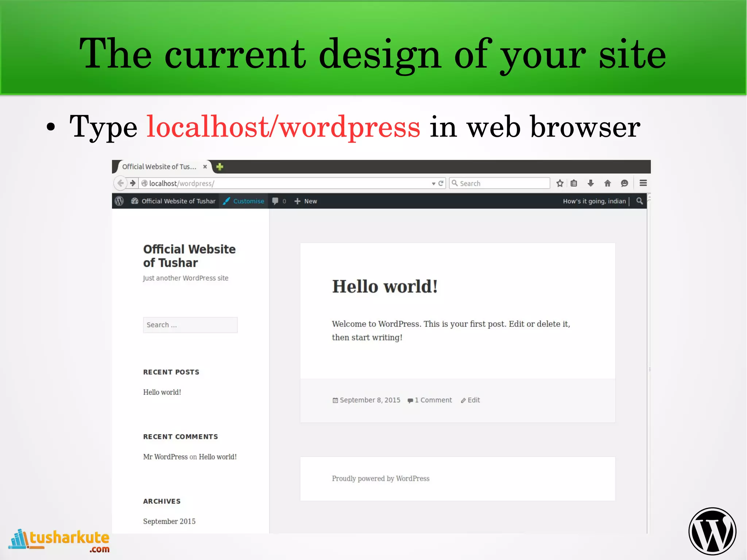Screen dimensions: 747x560
Task: Open the chat smiley icon in toolbar
Action: pyautogui.click(x=624, y=183)
